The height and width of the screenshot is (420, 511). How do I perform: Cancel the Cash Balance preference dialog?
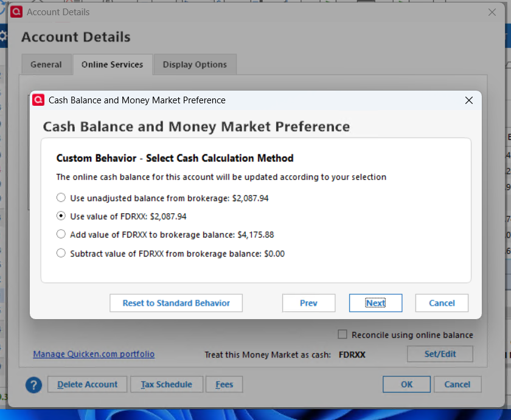coord(442,303)
